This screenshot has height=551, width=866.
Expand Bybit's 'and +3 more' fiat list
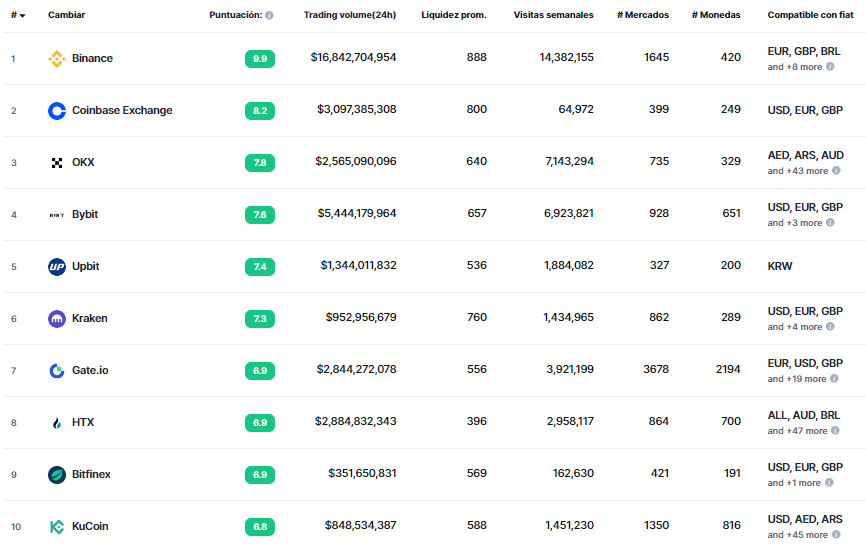pyautogui.click(x=795, y=222)
